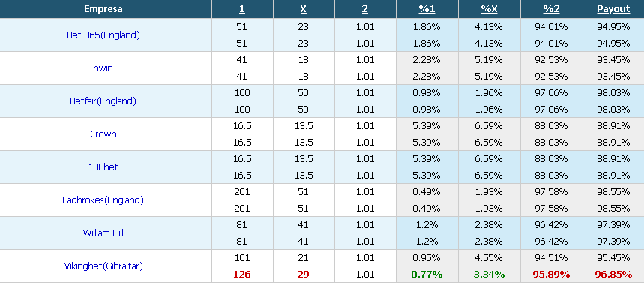The width and height of the screenshot is (644, 283).
Task: Open the bwin bookmaker link
Action: pyautogui.click(x=103, y=68)
